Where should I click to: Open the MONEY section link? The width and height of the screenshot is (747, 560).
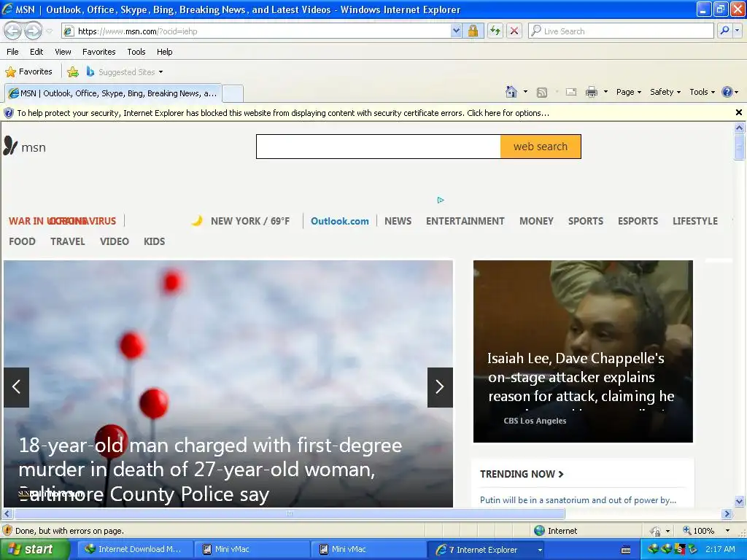(536, 221)
